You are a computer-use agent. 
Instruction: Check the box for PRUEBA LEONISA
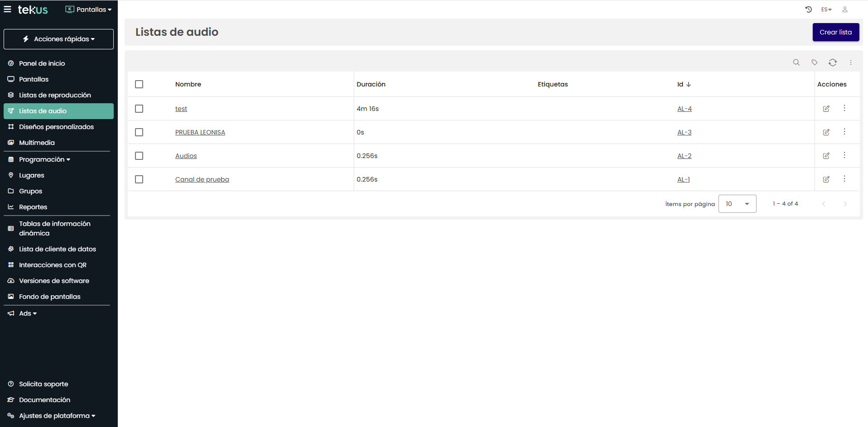[x=139, y=132]
